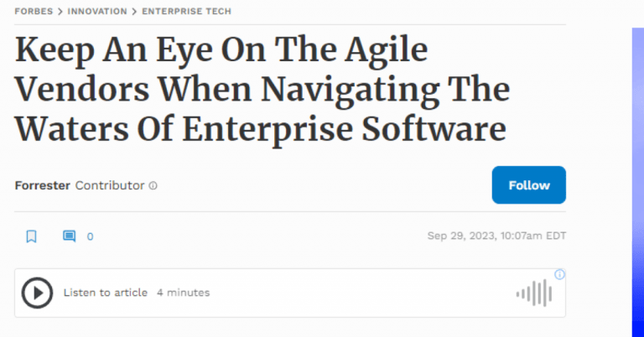Open the Forrester author link
The height and width of the screenshot is (337, 644).
[43, 185]
